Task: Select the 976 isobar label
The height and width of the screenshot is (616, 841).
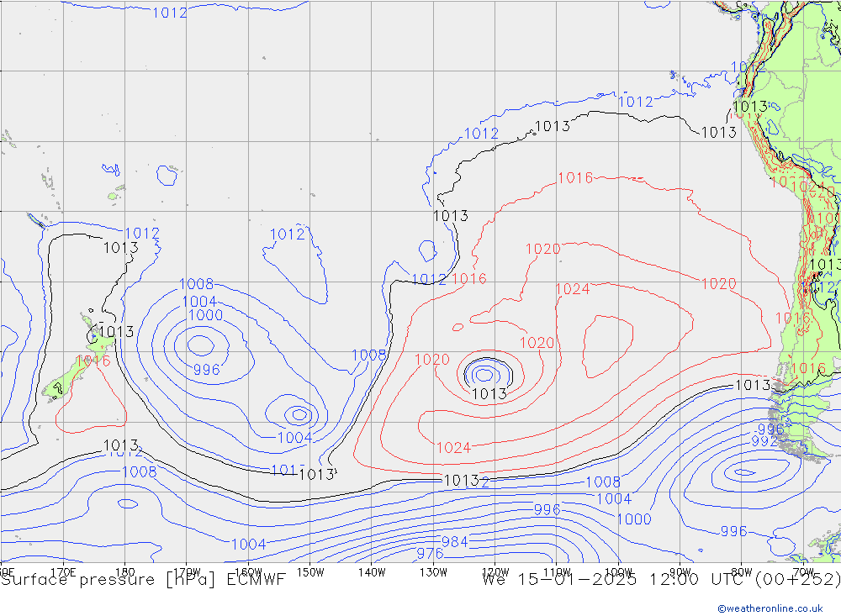Action: (x=430, y=553)
